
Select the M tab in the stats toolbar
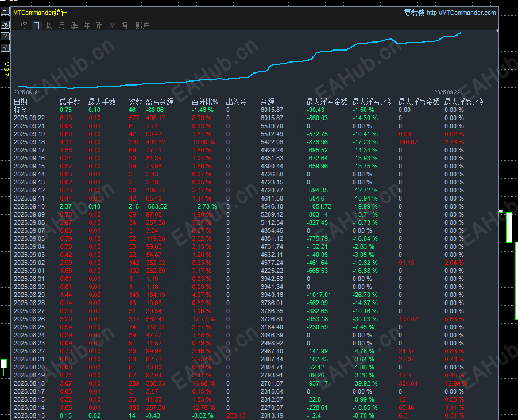[x=112, y=25]
